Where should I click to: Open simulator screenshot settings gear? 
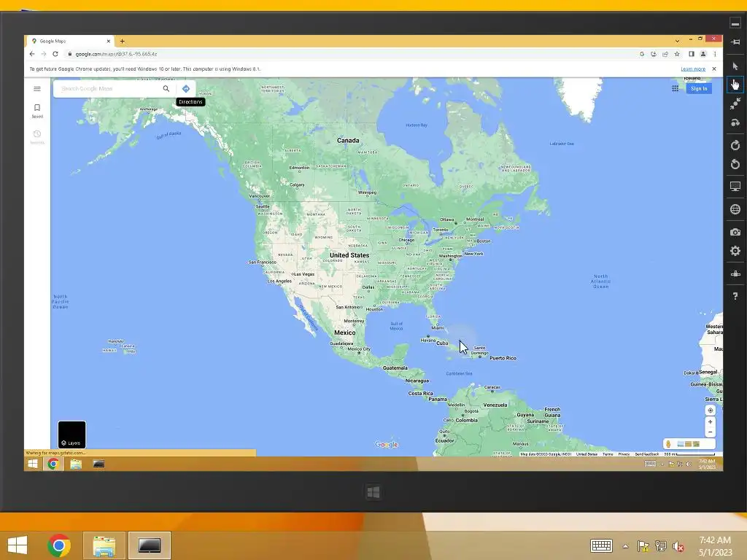[x=735, y=251]
